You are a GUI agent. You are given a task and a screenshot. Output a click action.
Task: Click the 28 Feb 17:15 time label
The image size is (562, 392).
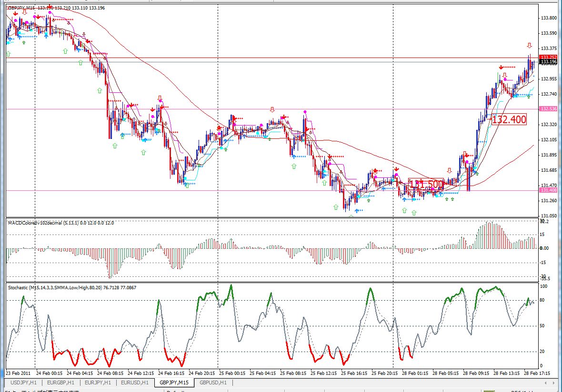[537, 373]
